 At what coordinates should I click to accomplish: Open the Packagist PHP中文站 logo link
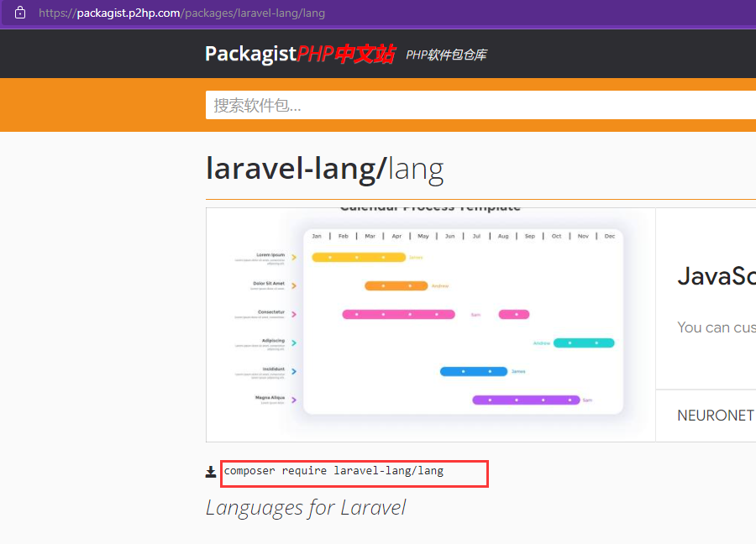pyautogui.click(x=300, y=54)
